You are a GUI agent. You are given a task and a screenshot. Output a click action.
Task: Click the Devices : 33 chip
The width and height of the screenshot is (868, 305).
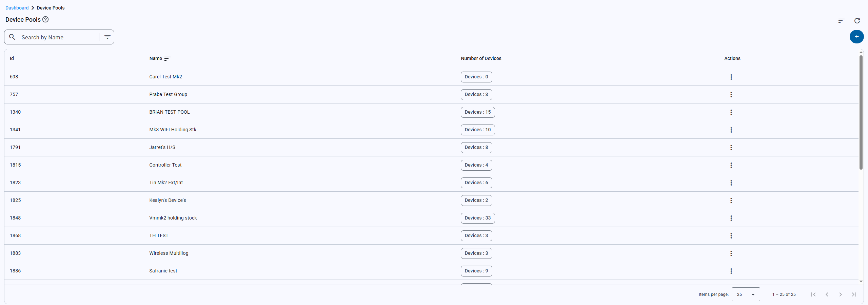pos(477,218)
